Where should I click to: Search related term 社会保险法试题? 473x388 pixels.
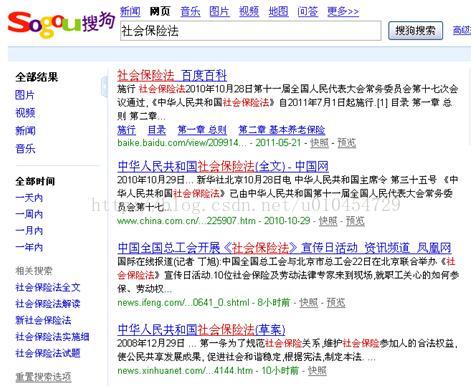click(48, 353)
